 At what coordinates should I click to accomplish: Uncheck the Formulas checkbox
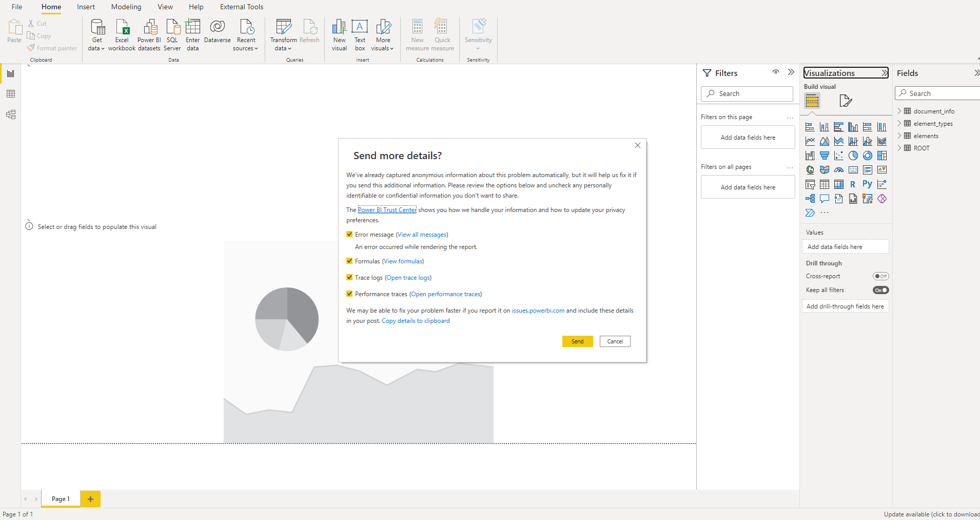tap(349, 261)
